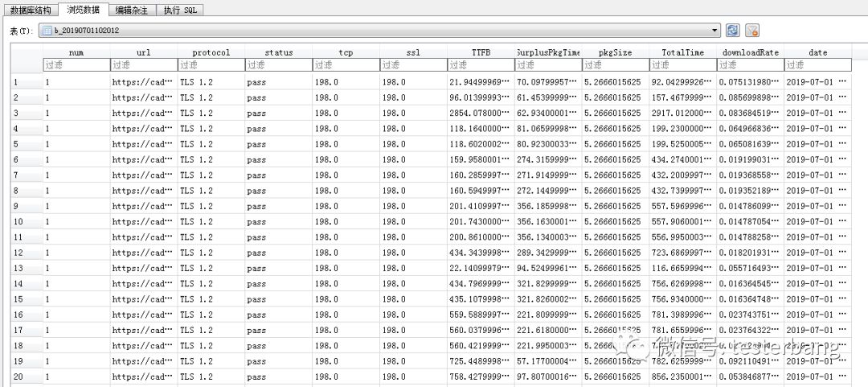Select TotalTime cell 116.6659994

[x=683, y=269]
